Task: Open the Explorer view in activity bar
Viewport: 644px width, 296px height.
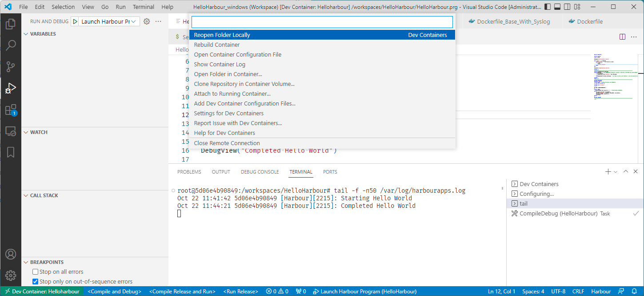Action: 11,24
